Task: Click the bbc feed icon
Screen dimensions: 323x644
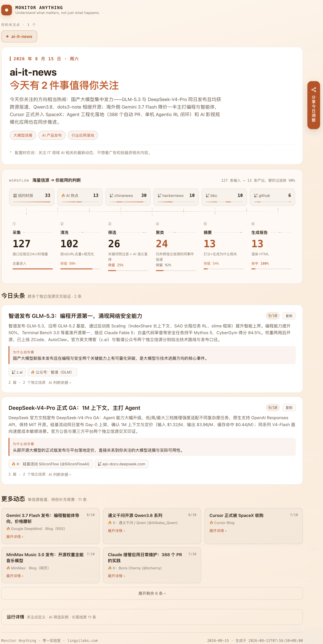Action: coord(208,195)
